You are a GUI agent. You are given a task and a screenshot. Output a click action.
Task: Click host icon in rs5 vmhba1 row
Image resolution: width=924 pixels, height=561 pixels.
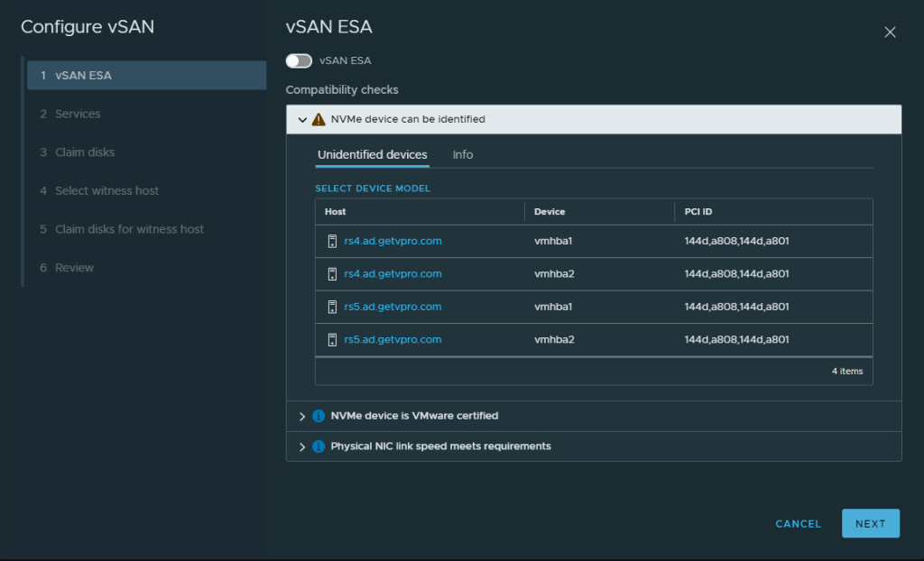(332, 307)
